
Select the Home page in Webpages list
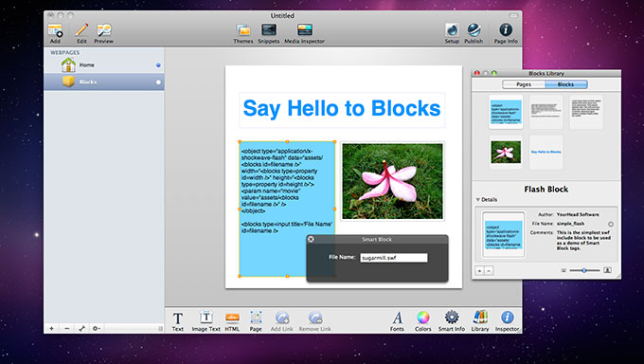104,65
